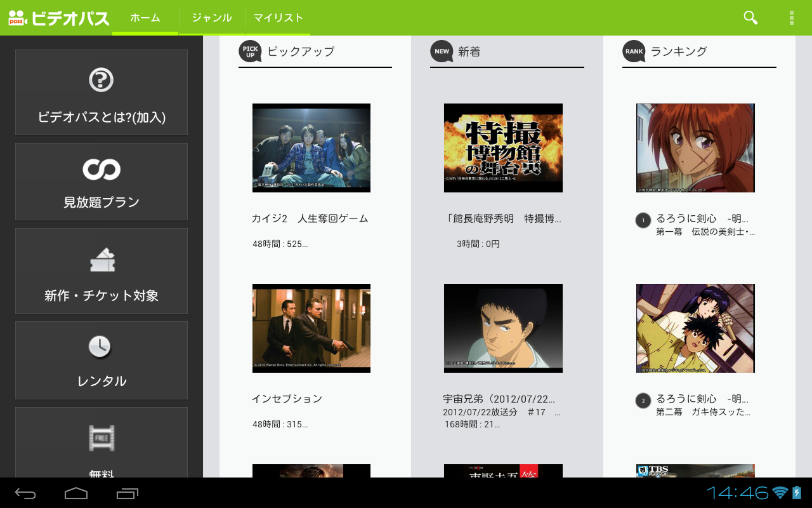
Task: Click price text 3時間 : 0円
Action: click(478, 244)
